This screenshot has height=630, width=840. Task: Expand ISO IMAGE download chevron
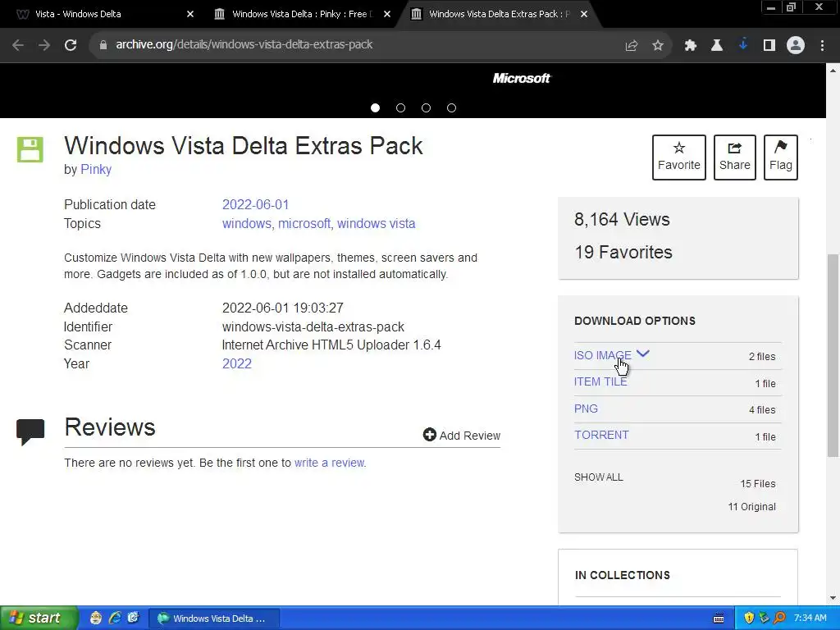643,354
